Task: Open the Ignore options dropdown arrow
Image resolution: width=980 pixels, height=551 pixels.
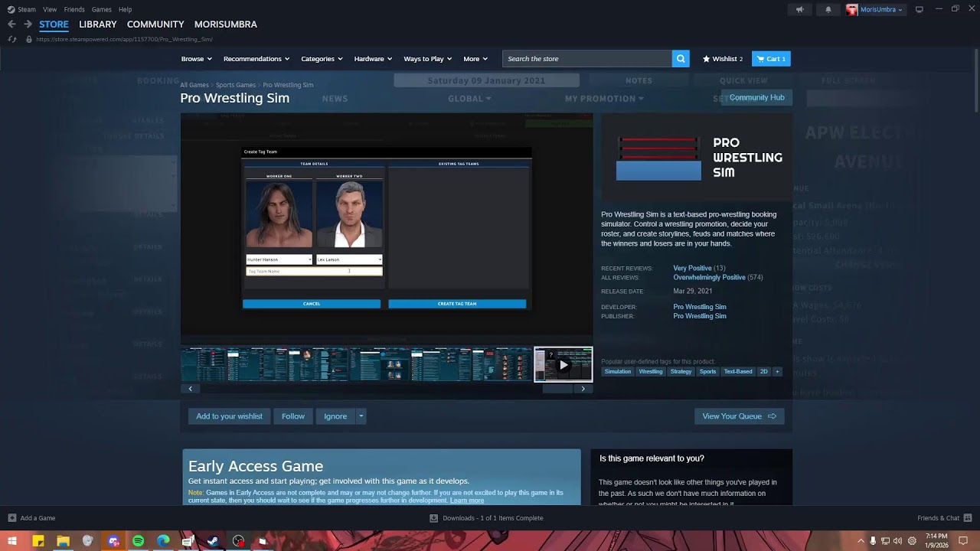Action: (361, 416)
